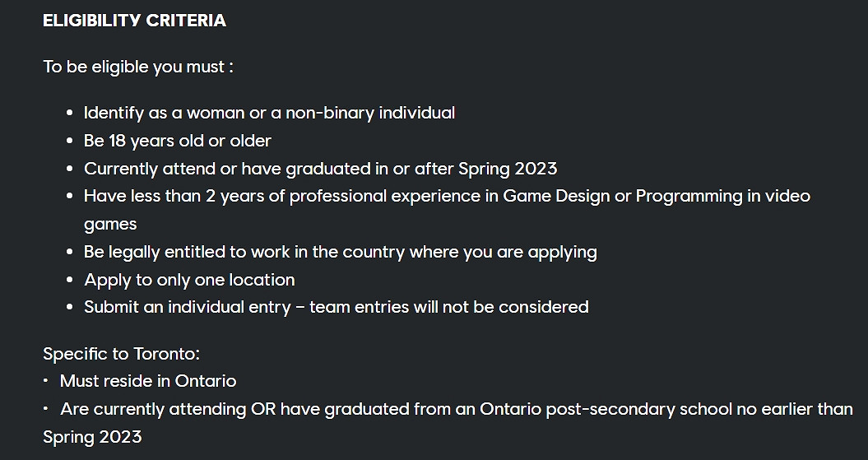Image resolution: width=868 pixels, height=460 pixels.
Task: Click the "To be eligible you must" line
Action: (x=138, y=67)
